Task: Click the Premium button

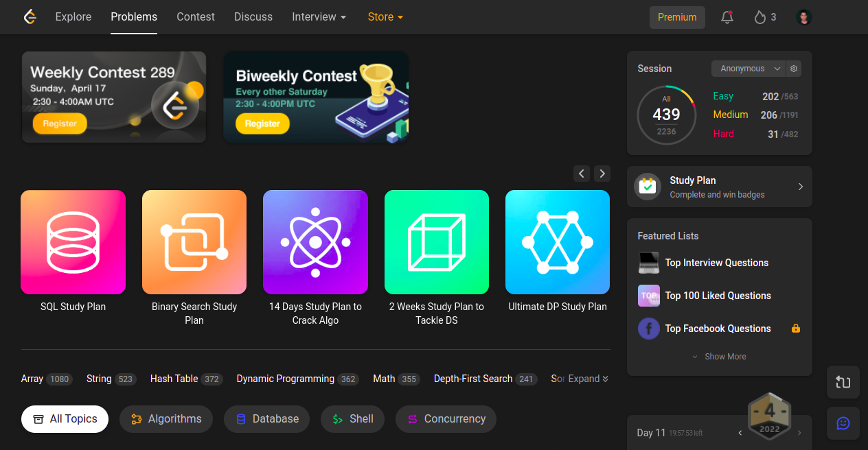Action: click(x=677, y=17)
